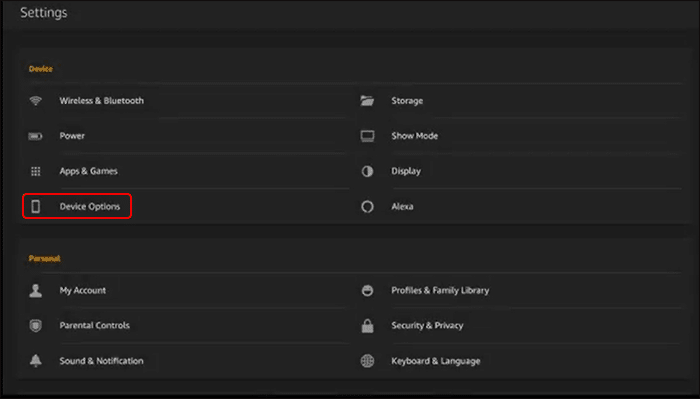Tap the tablet icon beside Device Options

pos(36,206)
